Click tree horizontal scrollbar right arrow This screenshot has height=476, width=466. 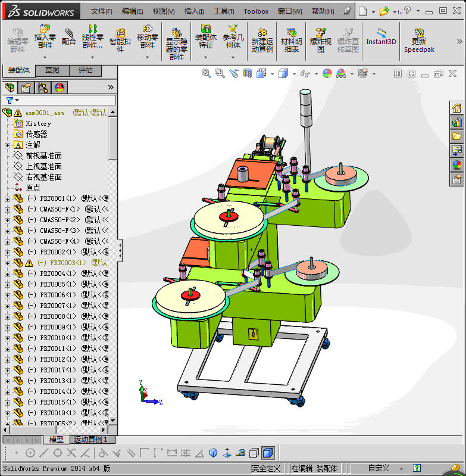pos(104,430)
